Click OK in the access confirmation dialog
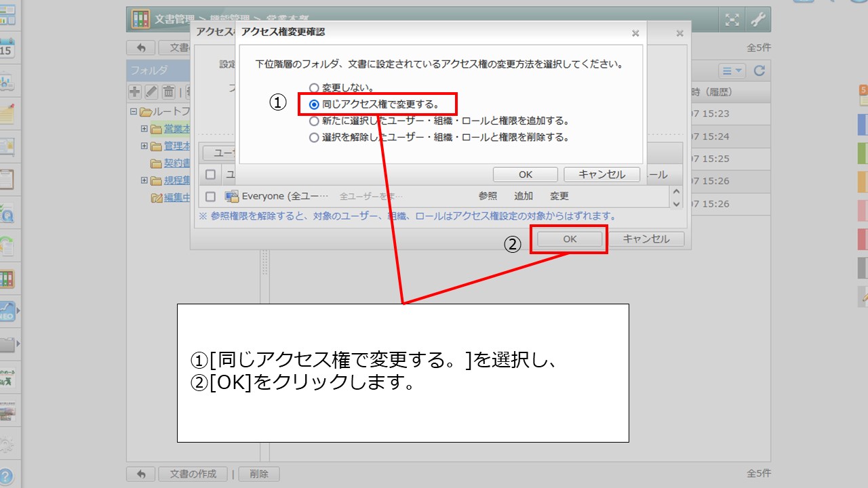The image size is (868, 488). tap(525, 174)
